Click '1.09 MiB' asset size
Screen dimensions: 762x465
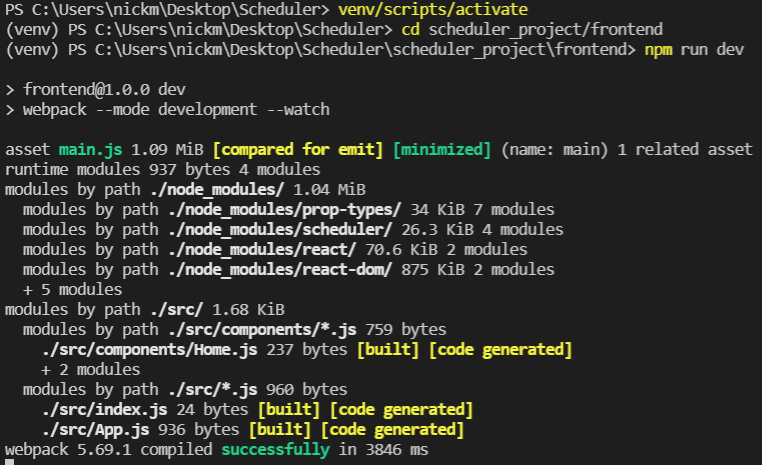pos(167,150)
